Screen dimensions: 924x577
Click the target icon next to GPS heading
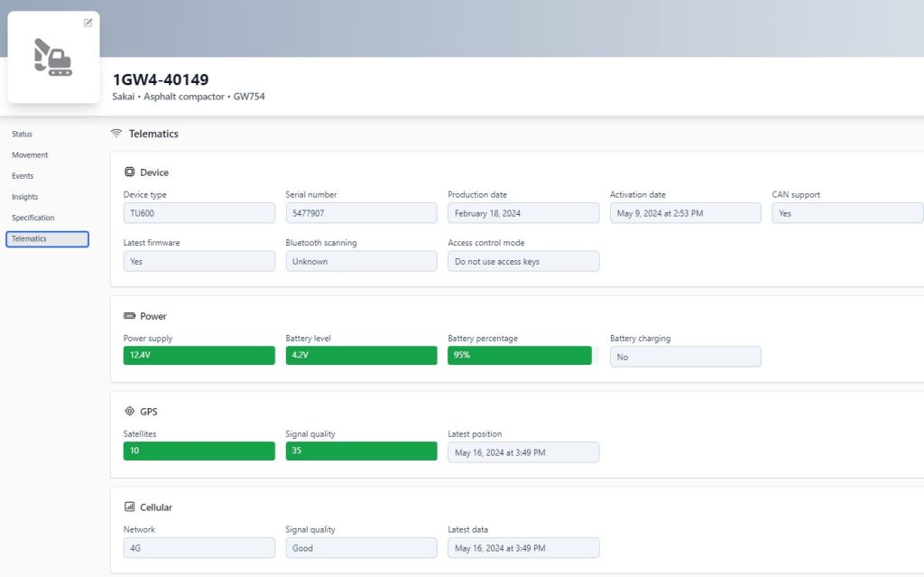point(129,411)
